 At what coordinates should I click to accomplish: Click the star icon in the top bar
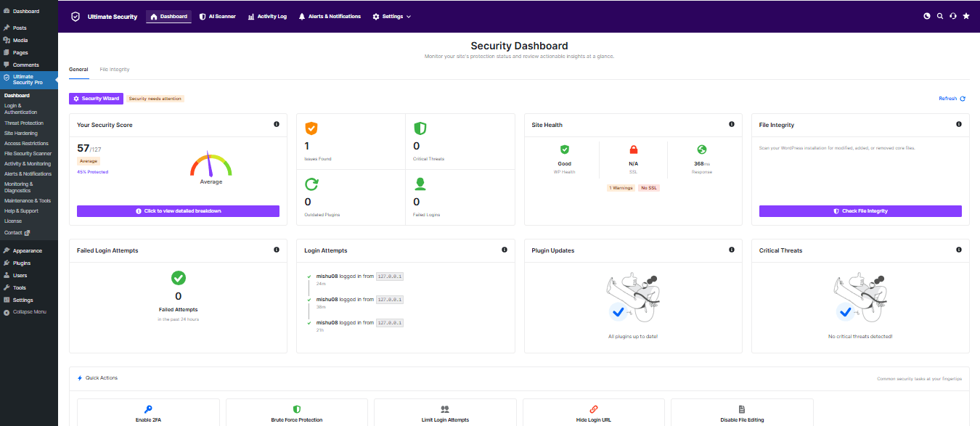[966, 15]
